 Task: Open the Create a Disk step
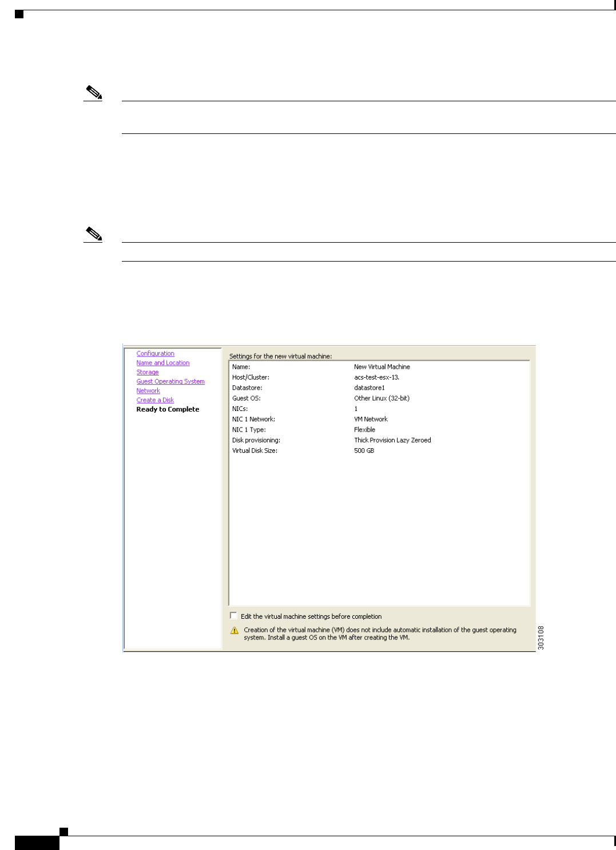(x=154, y=400)
